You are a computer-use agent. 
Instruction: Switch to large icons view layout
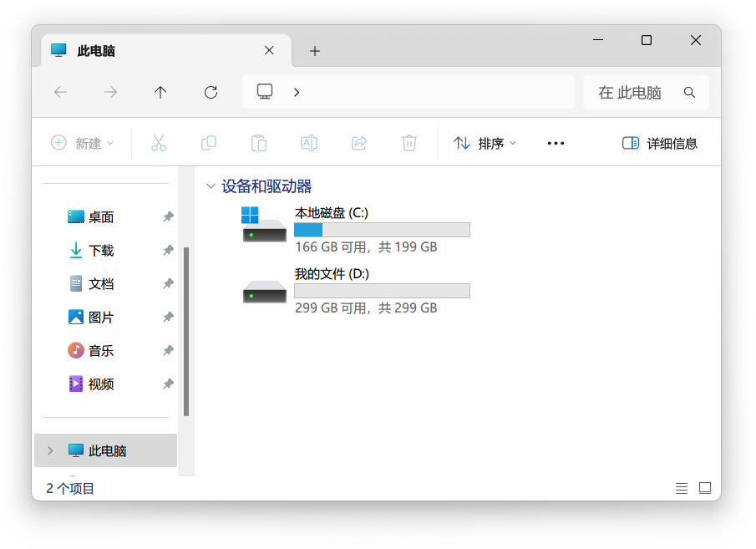(705, 488)
